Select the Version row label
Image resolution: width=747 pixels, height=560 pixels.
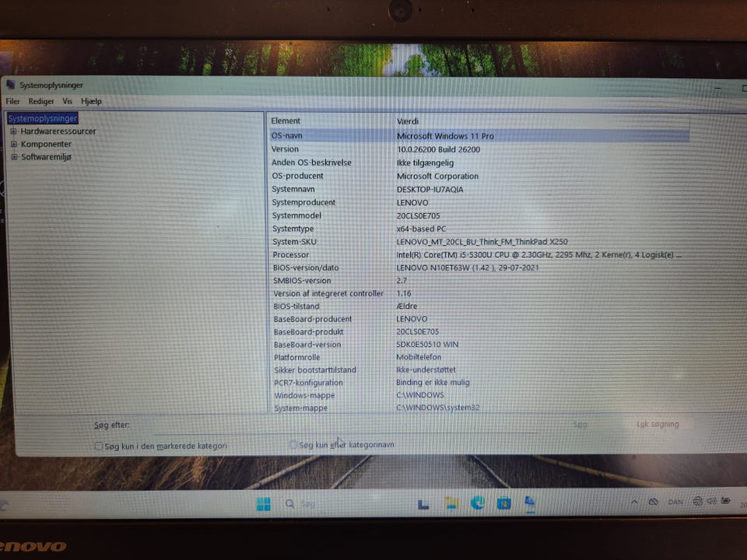[x=285, y=149]
